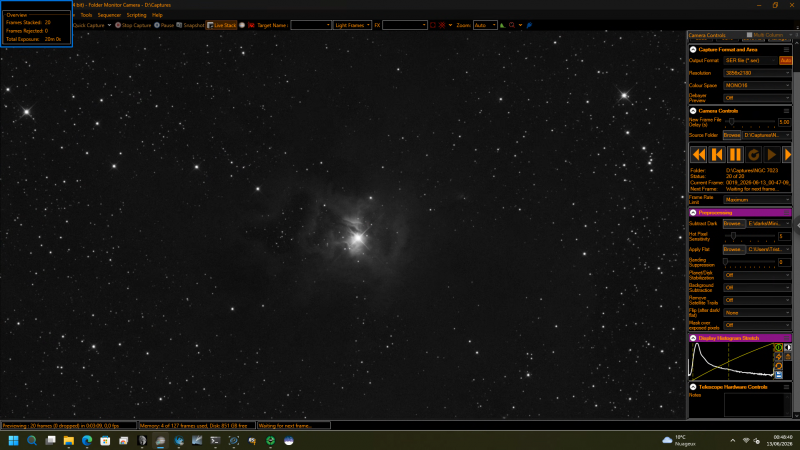This screenshot has width=800, height=450.
Task: Open the Resolution 3856x2180 dropdown
Action: (757, 73)
